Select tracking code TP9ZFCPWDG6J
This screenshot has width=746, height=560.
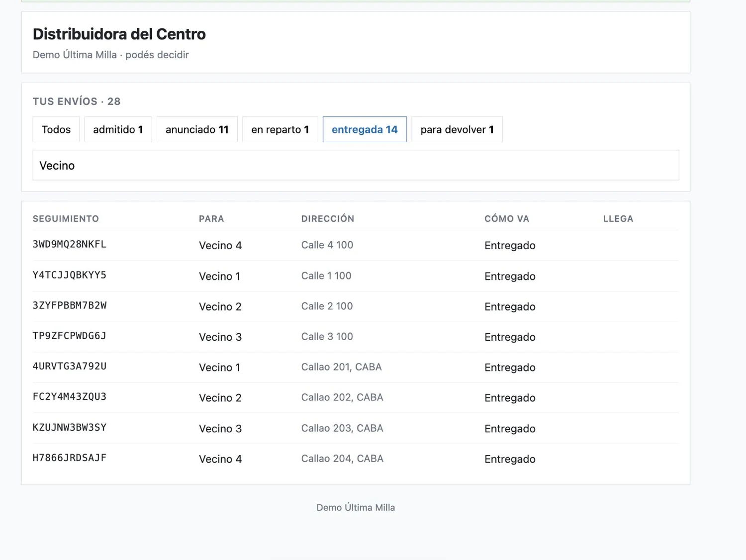(70, 336)
